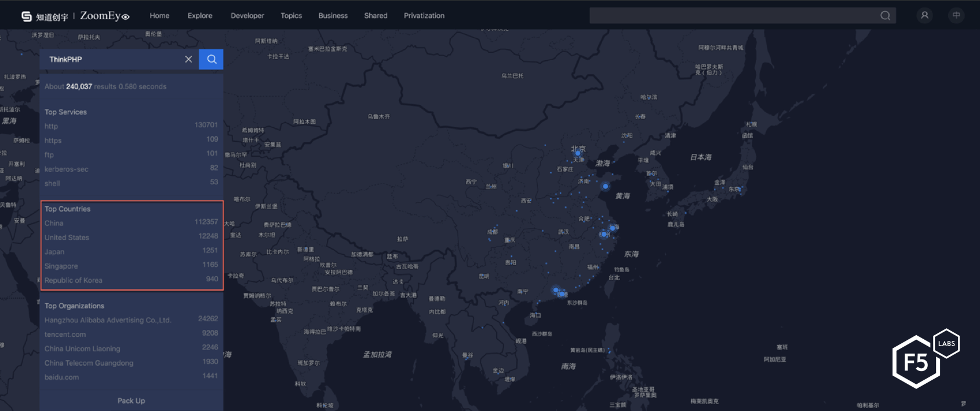Filter by the http service

click(51, 126)
